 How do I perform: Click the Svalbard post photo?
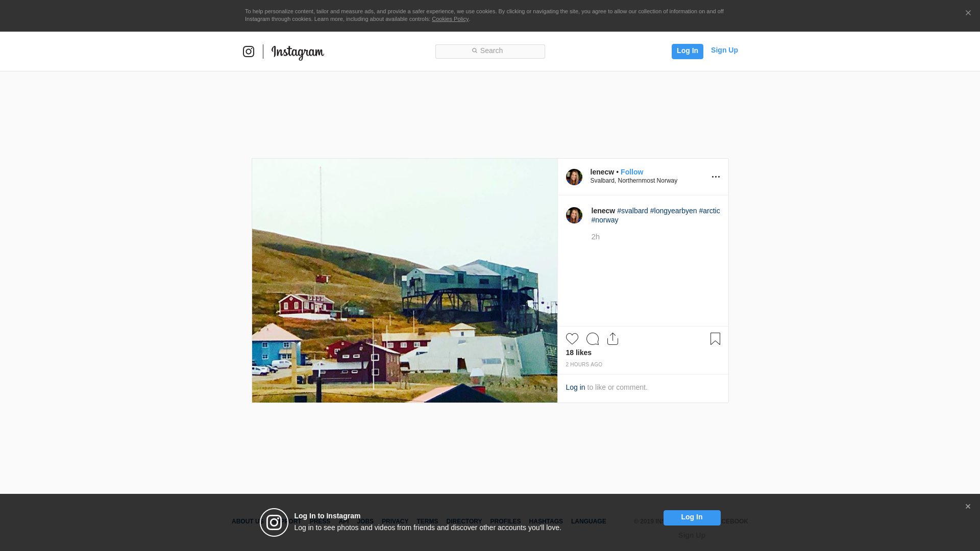404,281
